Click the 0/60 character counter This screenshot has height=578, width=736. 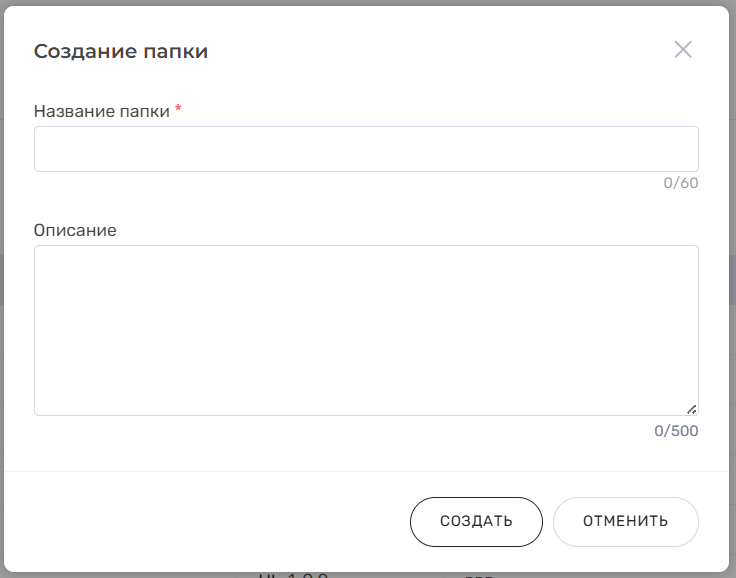tap(680, 184)
